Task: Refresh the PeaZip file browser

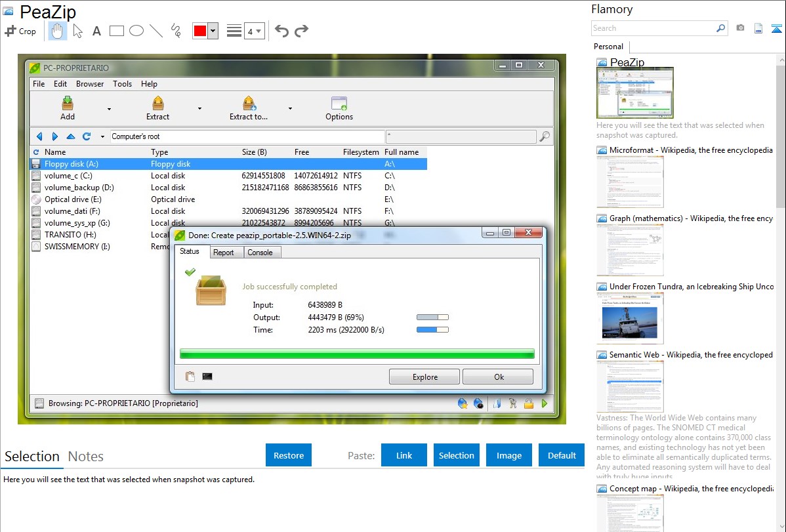Action: click(x=87, y=136)
